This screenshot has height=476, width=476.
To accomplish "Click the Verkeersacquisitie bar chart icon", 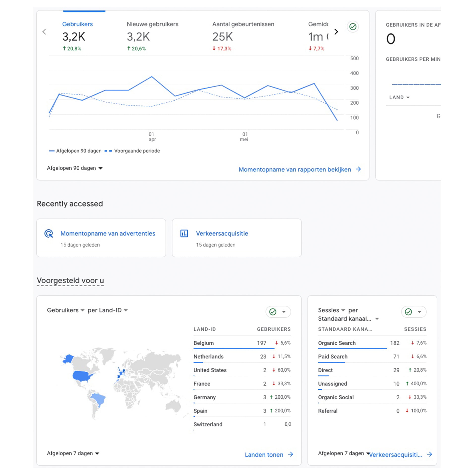I will point(184,234).
